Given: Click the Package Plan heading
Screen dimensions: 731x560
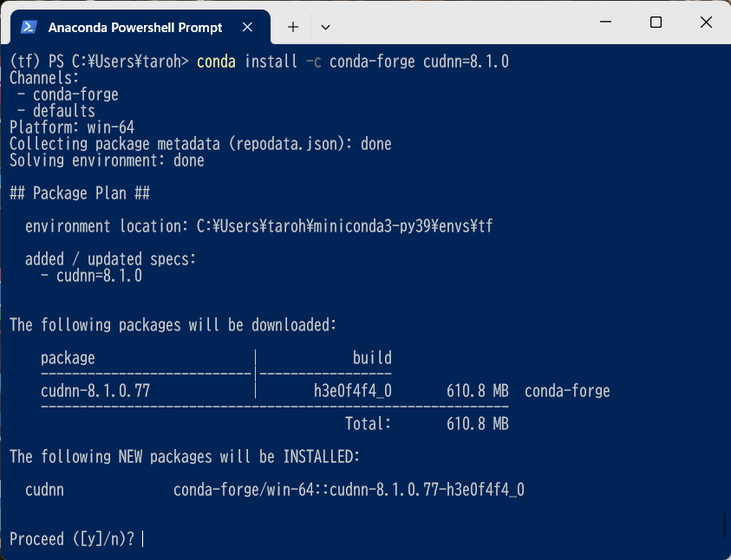Looking at the screenshot, I should pos(78,192).
